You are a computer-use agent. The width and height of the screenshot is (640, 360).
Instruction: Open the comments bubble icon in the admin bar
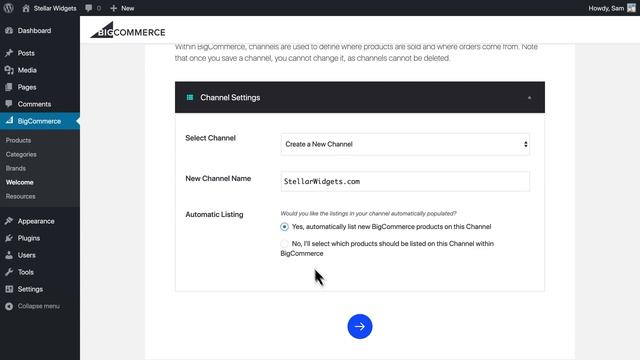(89, 8)
